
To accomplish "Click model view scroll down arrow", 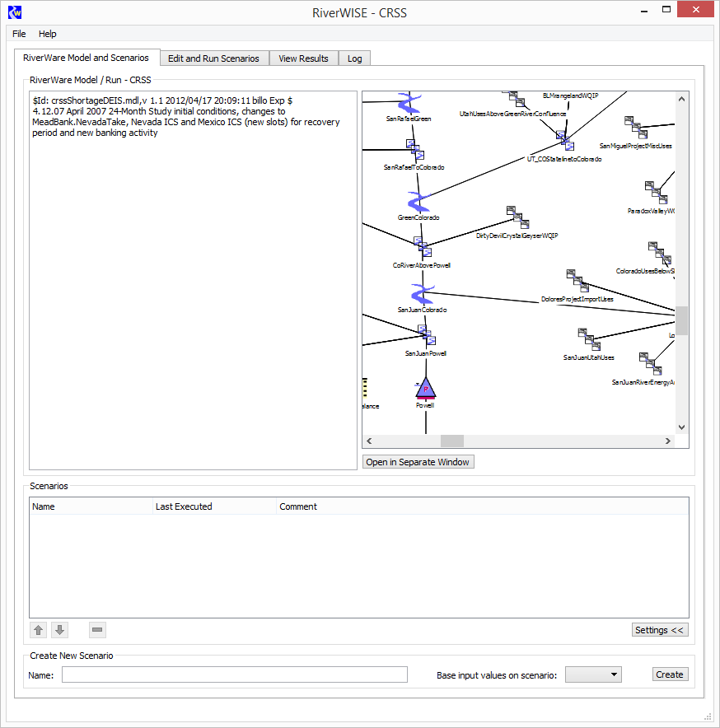I will click(x=681, y=427).
